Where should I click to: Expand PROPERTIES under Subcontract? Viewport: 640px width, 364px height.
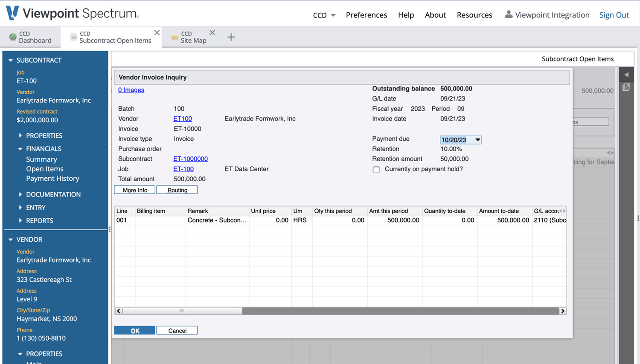click(x=20, y=136)
